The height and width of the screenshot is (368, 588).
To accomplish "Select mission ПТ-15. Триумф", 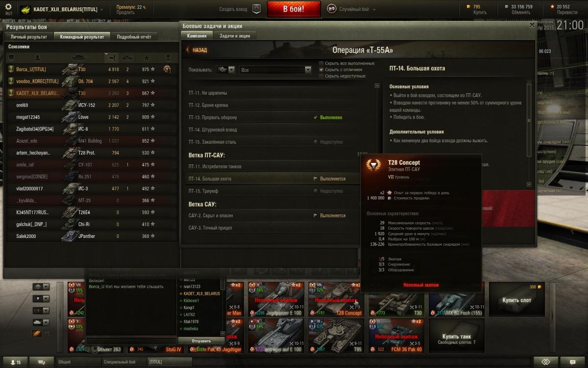I will pyautogui.click(x=274, y=191).
